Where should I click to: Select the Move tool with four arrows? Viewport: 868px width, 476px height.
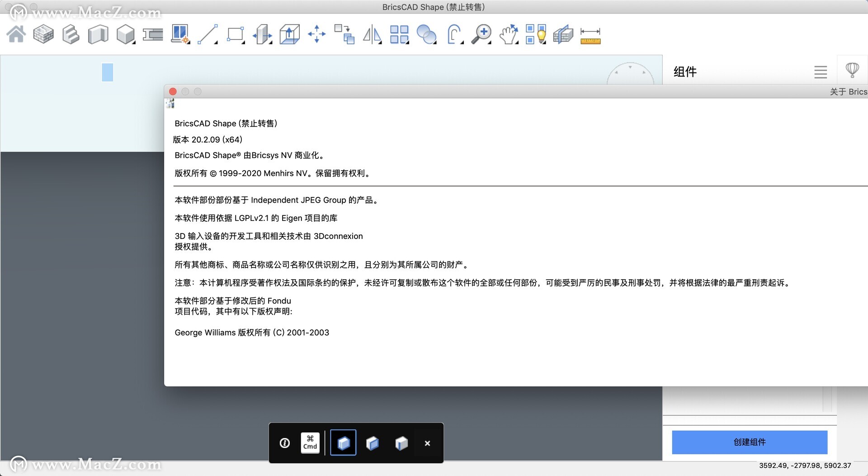click(317, 34)
